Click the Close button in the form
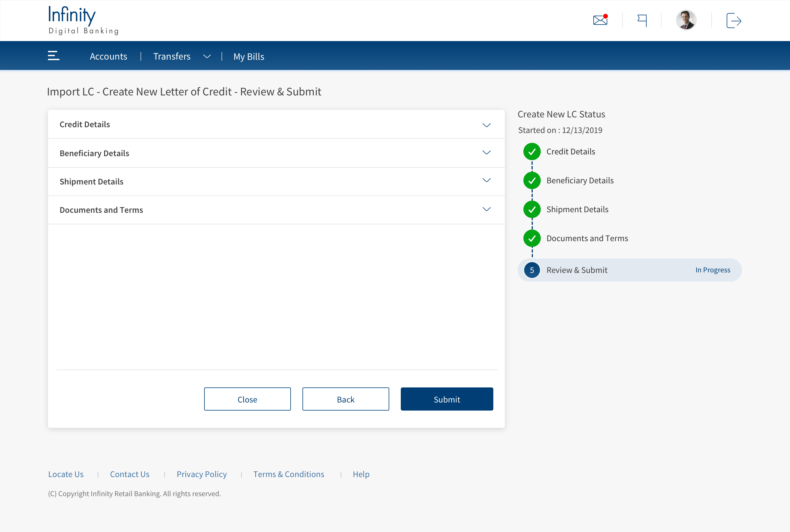The image size is (790, 532). click(x=247, y=399)
